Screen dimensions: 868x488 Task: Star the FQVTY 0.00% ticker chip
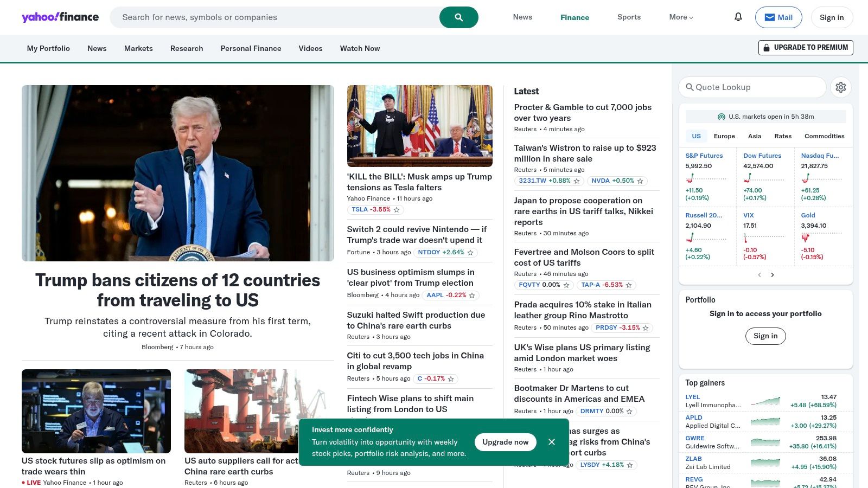click(x=566, y=285)
